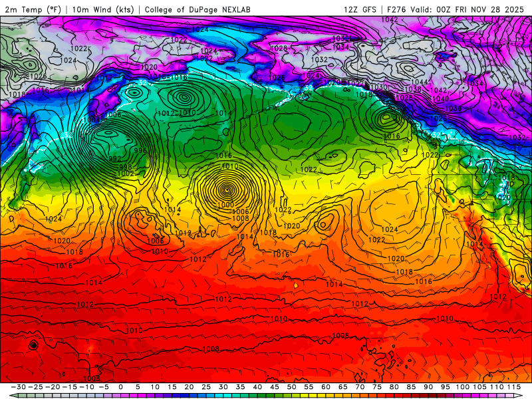Screen dimensions: 532x399
Task: Click the 45 label on temperature scale
Action: click(275, 387)
